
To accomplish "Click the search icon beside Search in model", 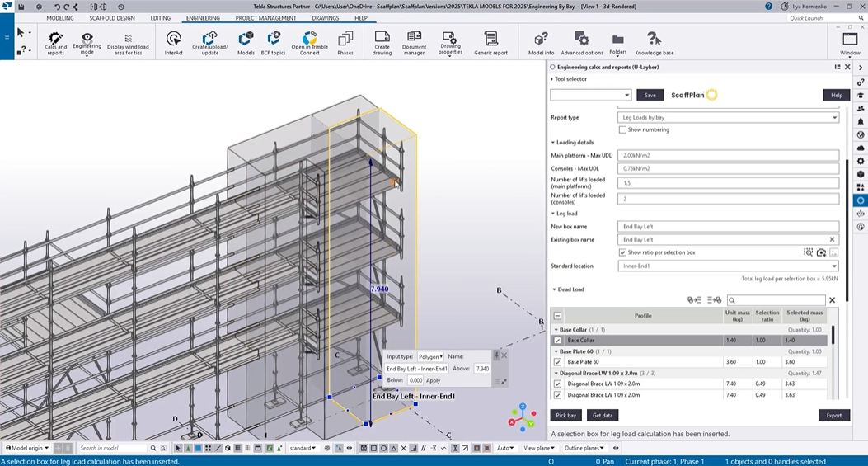I will point(153,448).
